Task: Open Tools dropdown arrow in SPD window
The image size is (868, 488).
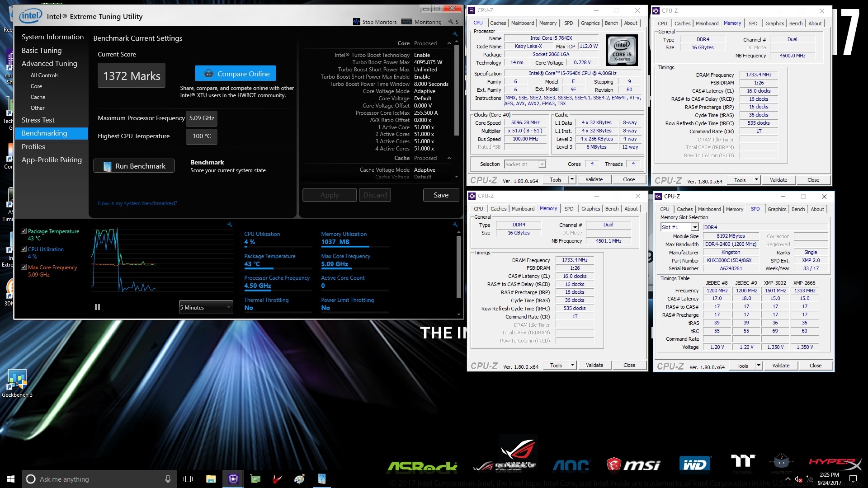Action: (x=759, y=366)
